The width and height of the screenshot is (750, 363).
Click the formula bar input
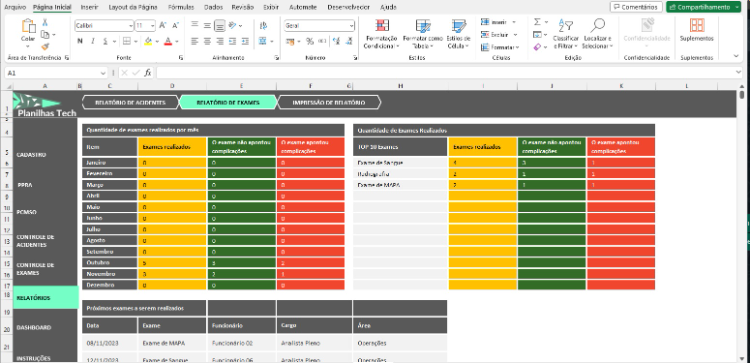point(449,73)
